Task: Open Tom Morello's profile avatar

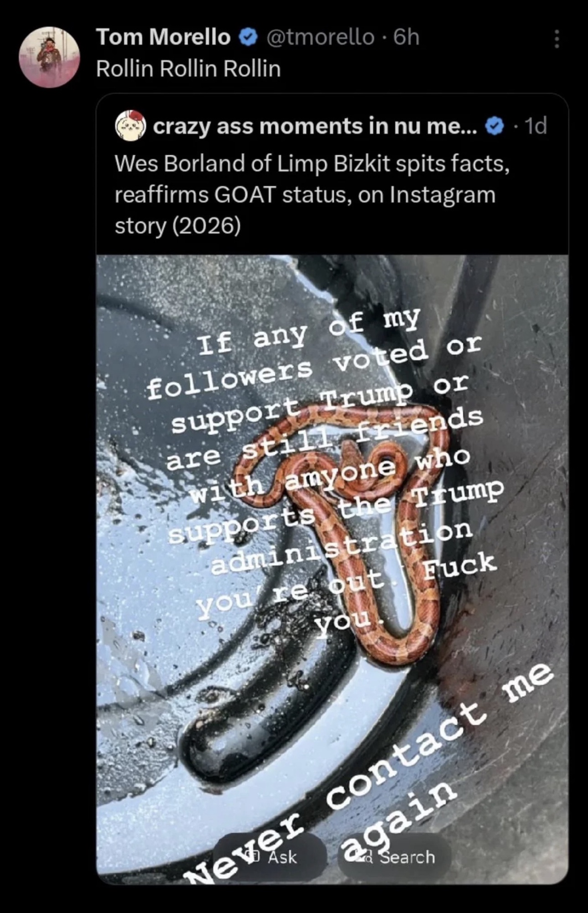Action: click(49, 57)
